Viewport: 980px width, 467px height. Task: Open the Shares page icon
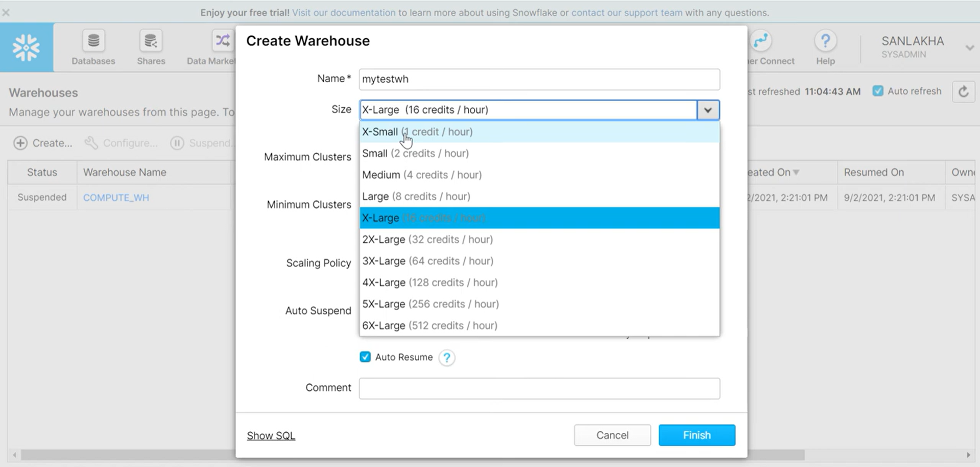151,41
